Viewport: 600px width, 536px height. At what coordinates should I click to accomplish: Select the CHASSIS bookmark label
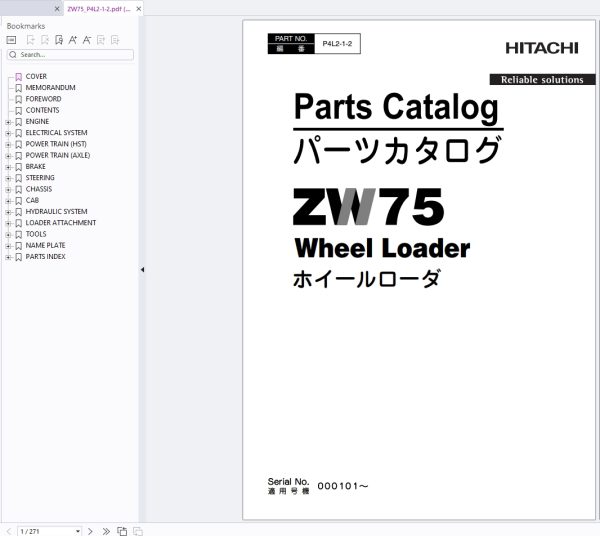[x=39, y=189]
